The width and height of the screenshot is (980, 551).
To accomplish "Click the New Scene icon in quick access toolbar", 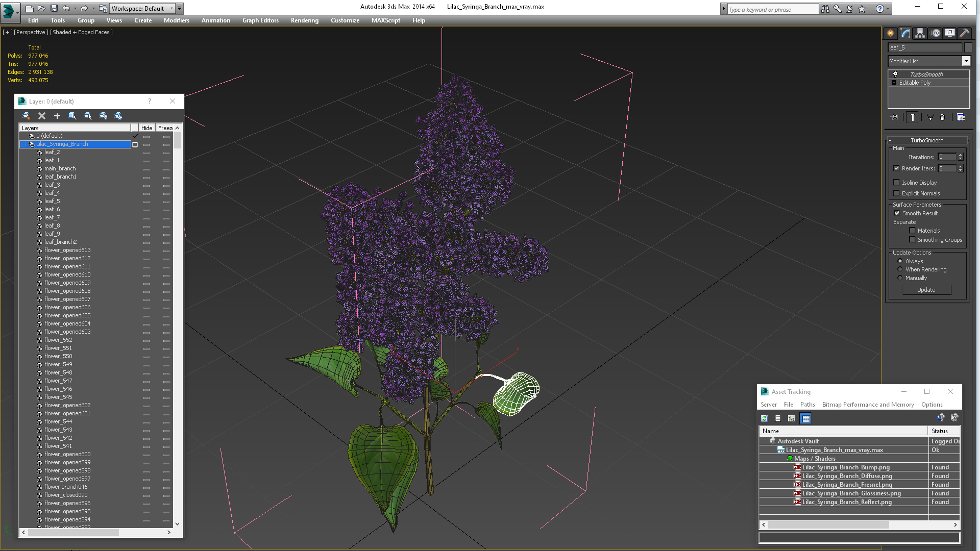I will (x=30, y=8).
